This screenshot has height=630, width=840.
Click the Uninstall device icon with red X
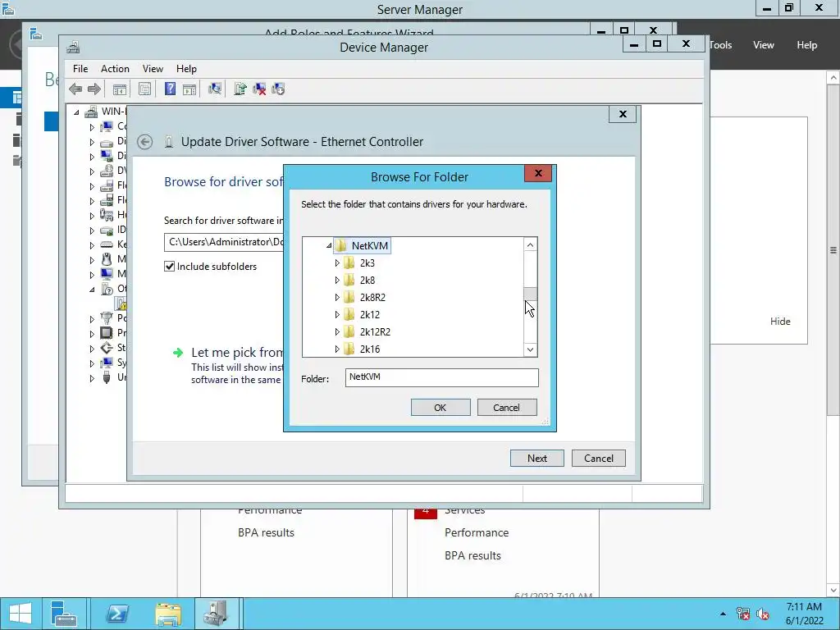pos(259,89)
